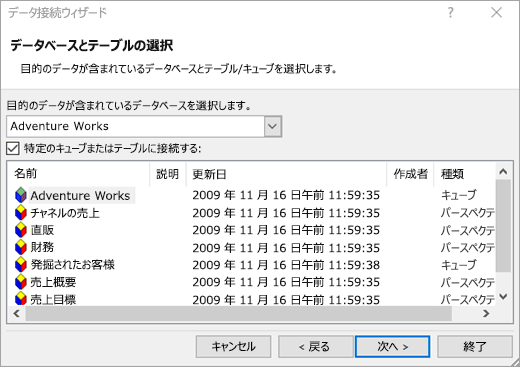
Task: Click the 直販 perspective icon
Action: 21,230
